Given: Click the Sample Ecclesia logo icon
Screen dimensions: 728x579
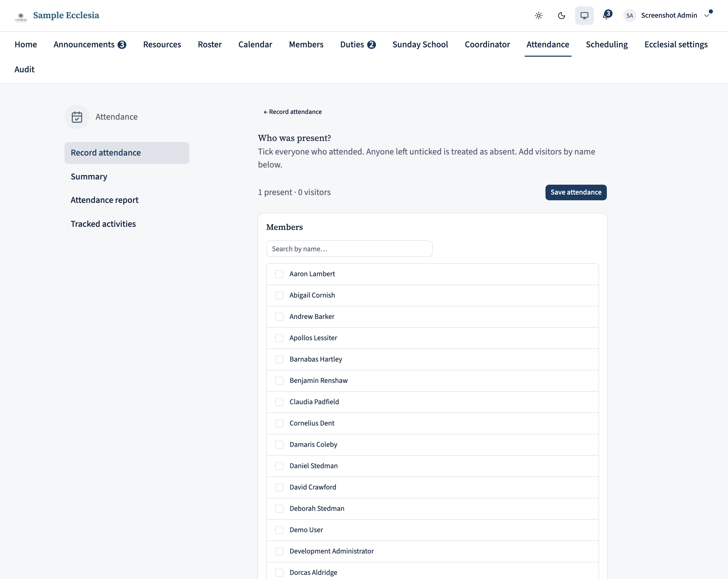Looking at the screenshot, I should (21, 17).
